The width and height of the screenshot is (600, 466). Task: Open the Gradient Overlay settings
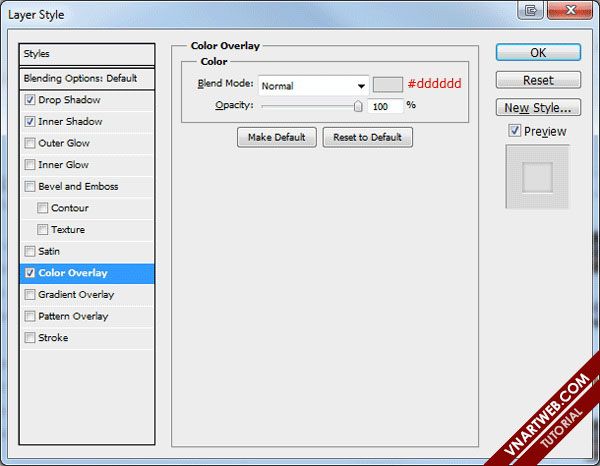(76, 295)
